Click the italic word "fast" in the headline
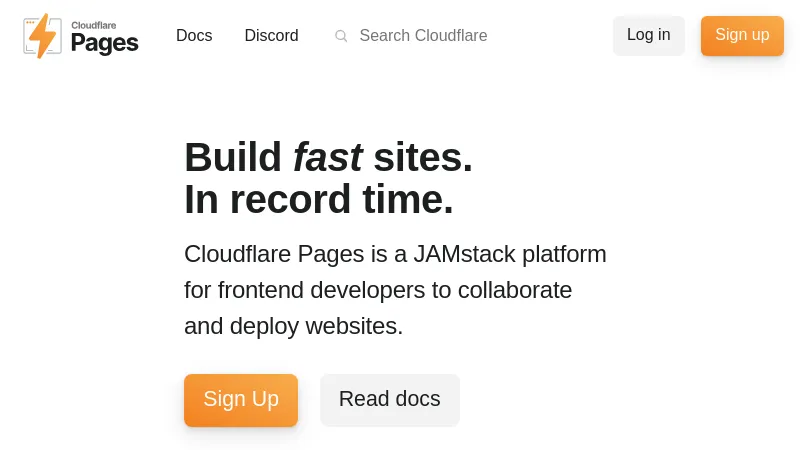800x450 pixels. click(x=327, y=157)
